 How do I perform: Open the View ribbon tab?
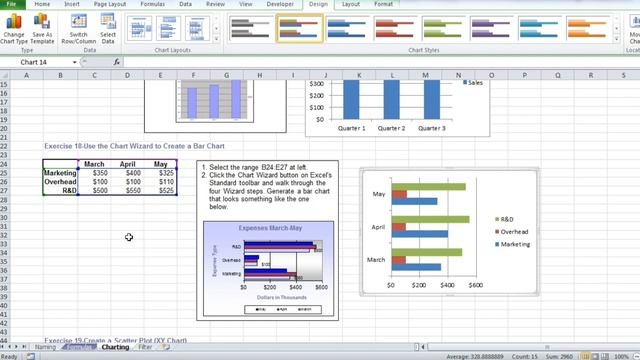tap(245, 4)
